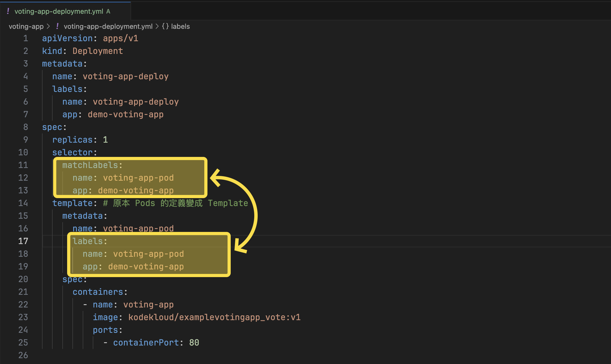Viewport: 611px width, 364px height.
Task: Select the voting-app-deployment.yml editor tab
Action: pos(65,11)
